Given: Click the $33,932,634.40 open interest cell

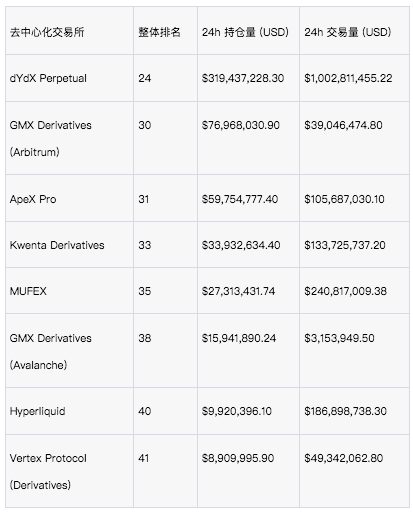Looking at the screenshot, I should [x=241, y=245].
